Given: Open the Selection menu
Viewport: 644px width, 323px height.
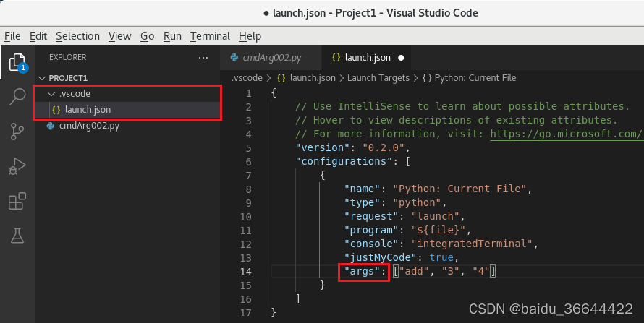Looking at the screenshot, I should coord(77,36).
